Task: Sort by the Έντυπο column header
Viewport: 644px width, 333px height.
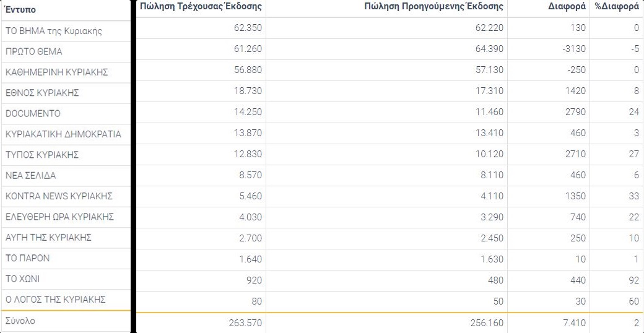Action: (x=20, y=10)
